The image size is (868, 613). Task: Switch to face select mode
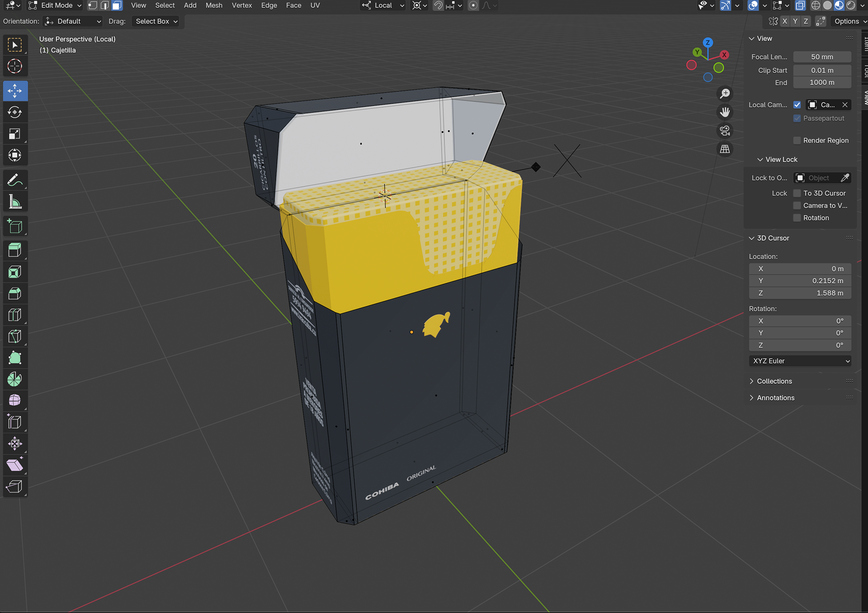[117, 5]
